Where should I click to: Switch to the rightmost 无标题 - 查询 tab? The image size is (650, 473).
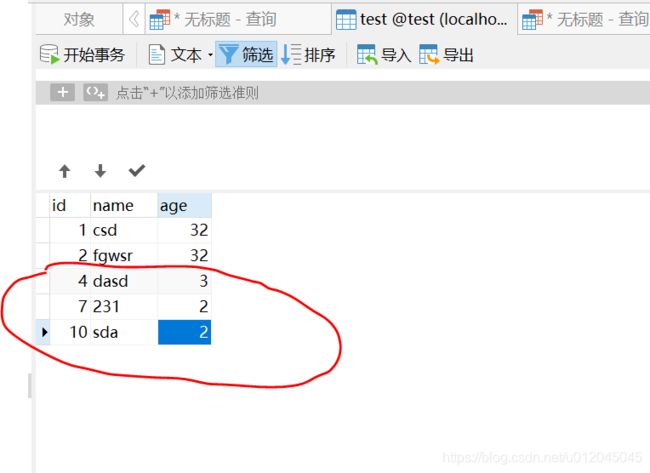584,19
